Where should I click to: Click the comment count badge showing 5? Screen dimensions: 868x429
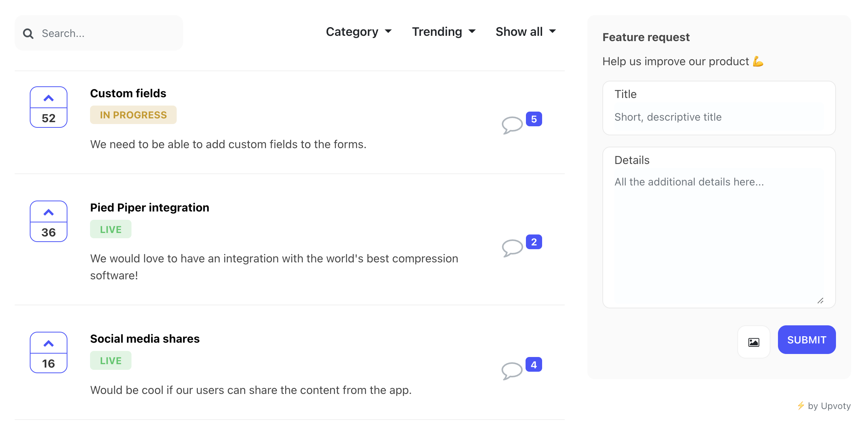pos(533,119)
